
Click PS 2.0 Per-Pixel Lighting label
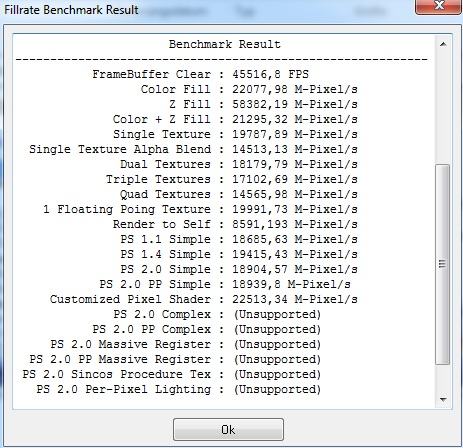point(124,389)
